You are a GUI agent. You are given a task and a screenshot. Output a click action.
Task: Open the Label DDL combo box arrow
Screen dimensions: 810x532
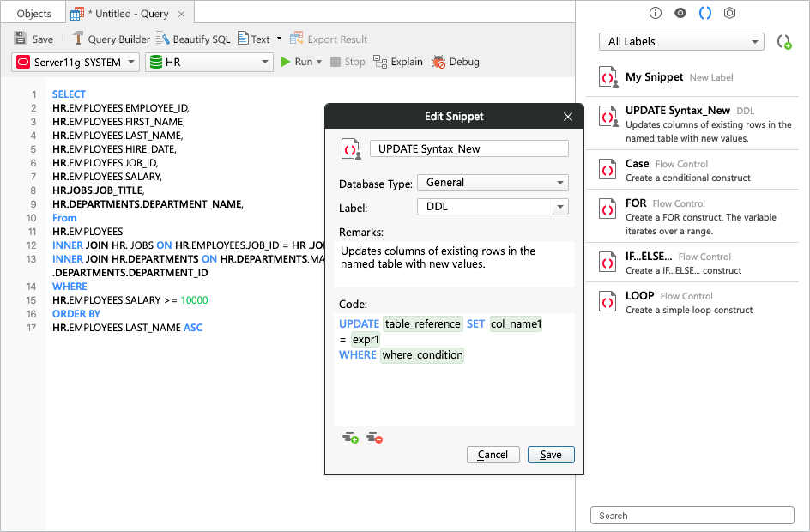560,207
